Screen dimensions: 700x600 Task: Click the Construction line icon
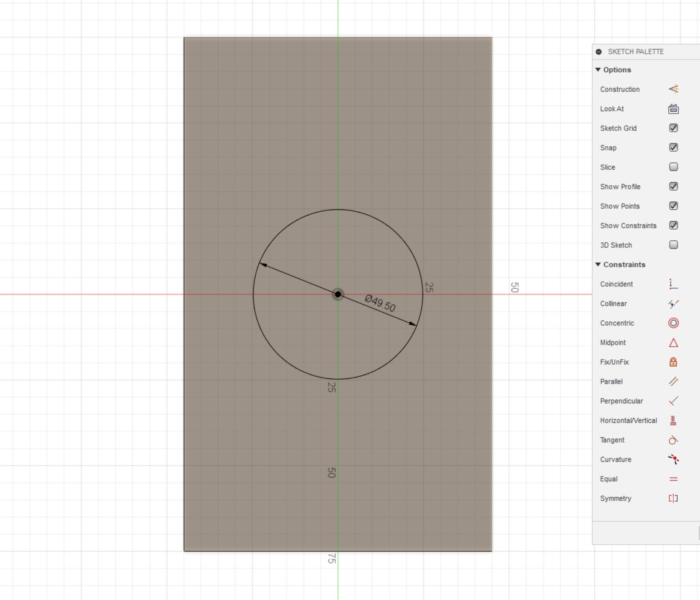tap(673, 89)
